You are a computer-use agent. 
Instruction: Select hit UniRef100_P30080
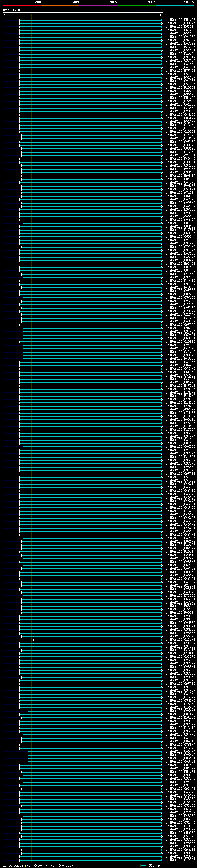click(x=180, y=281)
